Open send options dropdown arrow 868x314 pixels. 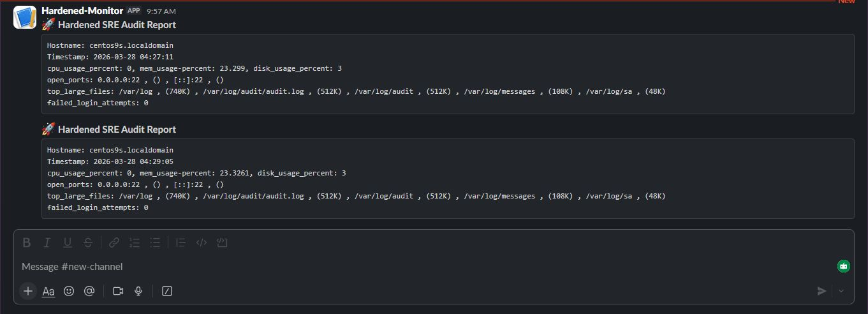841,291
